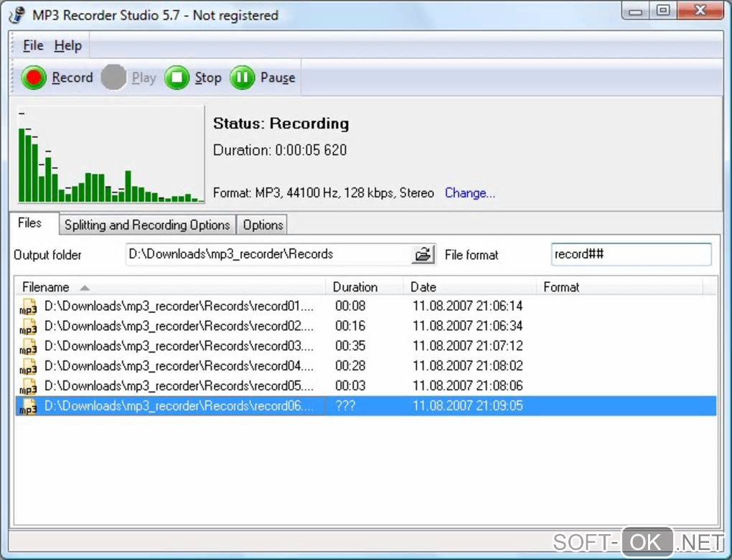Click date 11.08.2007 21:07:12
Screen dimensions: 732x560
click(x=468, y=347)
